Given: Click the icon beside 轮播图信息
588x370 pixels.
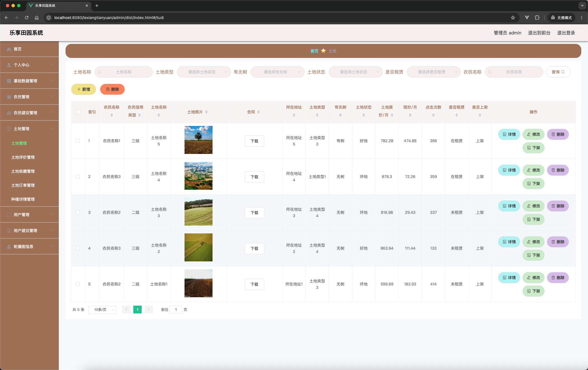Looking at the screenshot, I should [x=9, y=247].
